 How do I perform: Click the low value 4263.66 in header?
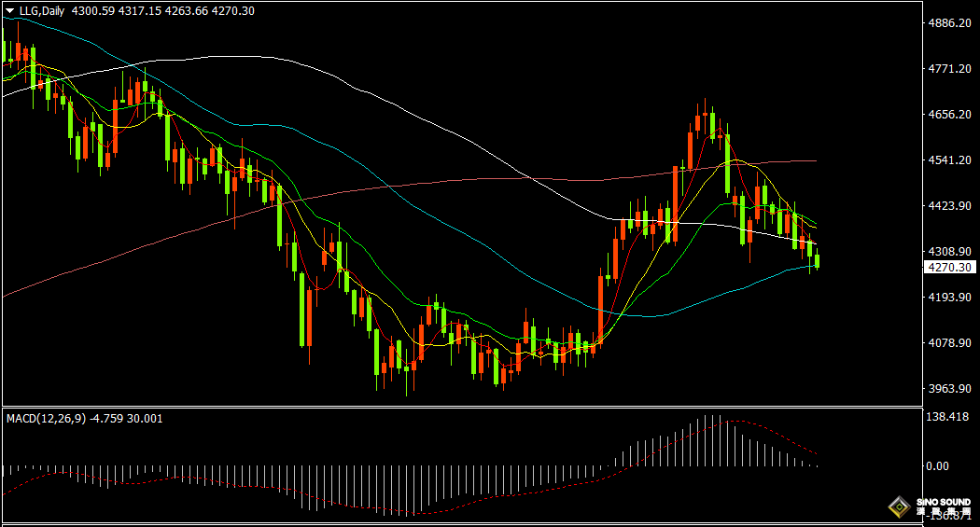click(187, 10)
